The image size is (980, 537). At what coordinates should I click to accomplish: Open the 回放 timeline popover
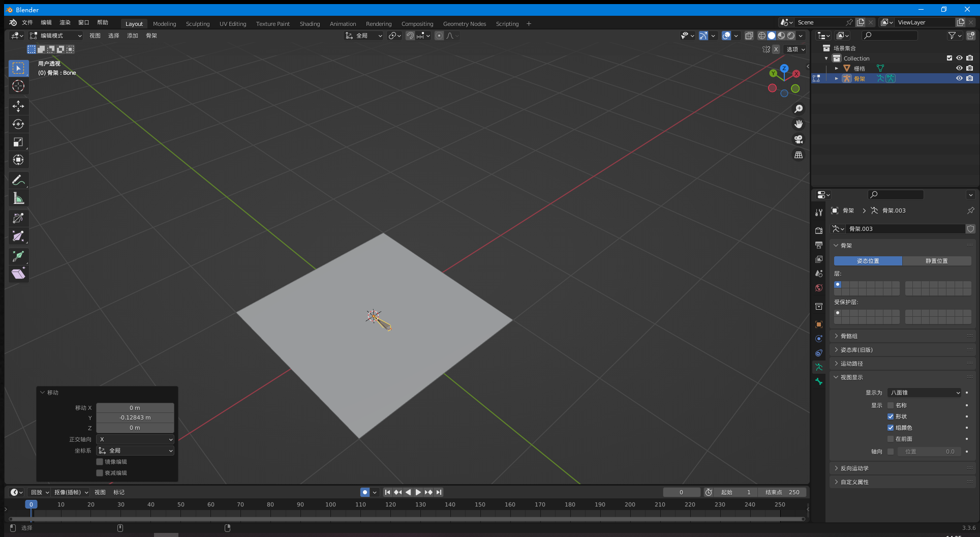(x=40, y=492)
